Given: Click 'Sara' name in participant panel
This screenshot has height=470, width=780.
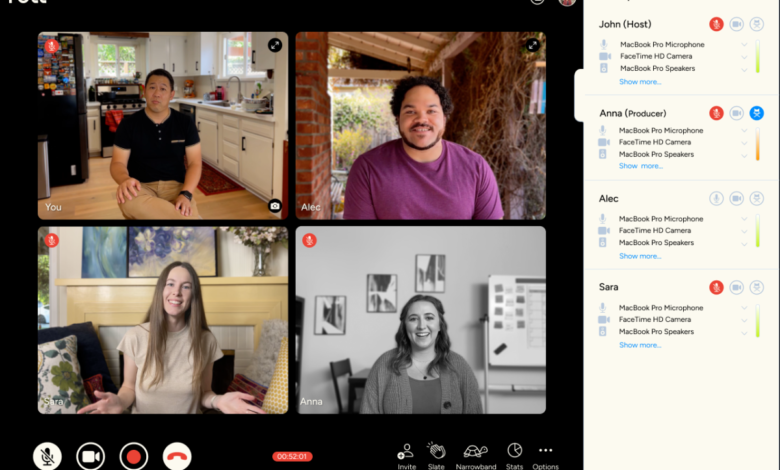Looking at the screenshot, I should click(608, 287).
